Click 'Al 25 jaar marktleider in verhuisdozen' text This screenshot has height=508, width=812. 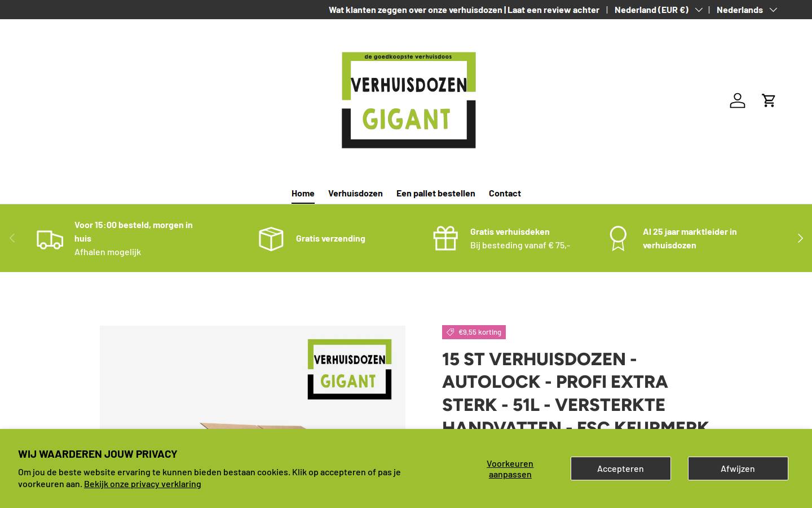[690, 238]
